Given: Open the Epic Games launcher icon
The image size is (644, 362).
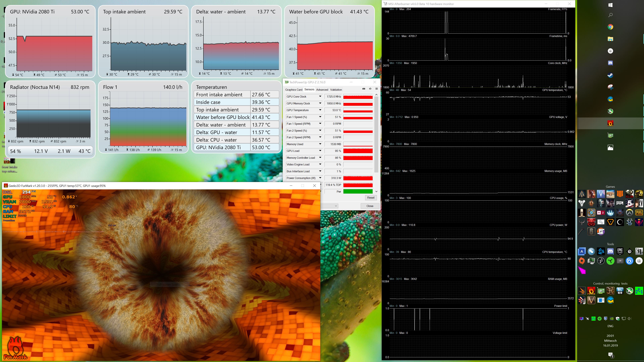Looking at the screenshot, I should click(620, 251).
